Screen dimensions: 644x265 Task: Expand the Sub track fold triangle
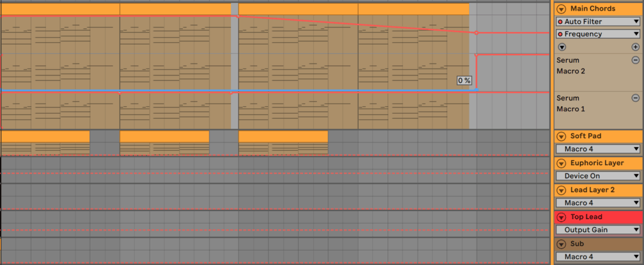point(562,244)
